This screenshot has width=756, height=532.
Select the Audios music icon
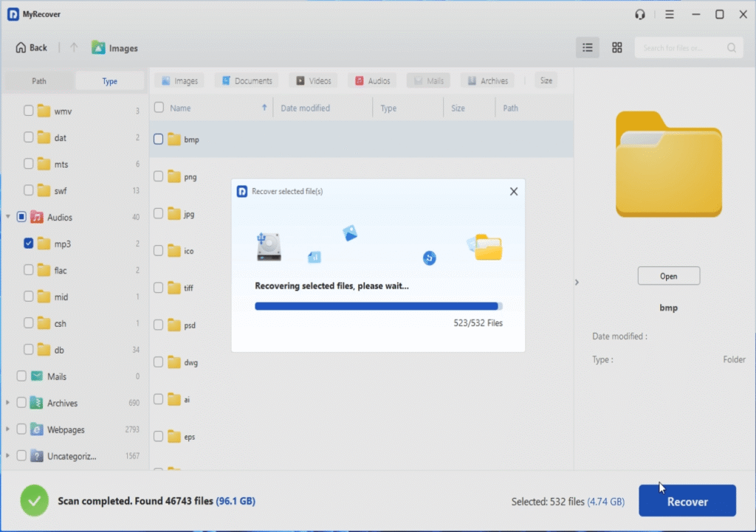point(37,217)
